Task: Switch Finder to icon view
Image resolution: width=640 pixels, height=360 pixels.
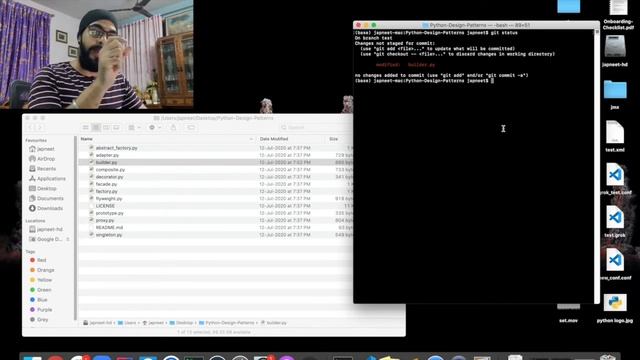Action: tap(85, 128)
